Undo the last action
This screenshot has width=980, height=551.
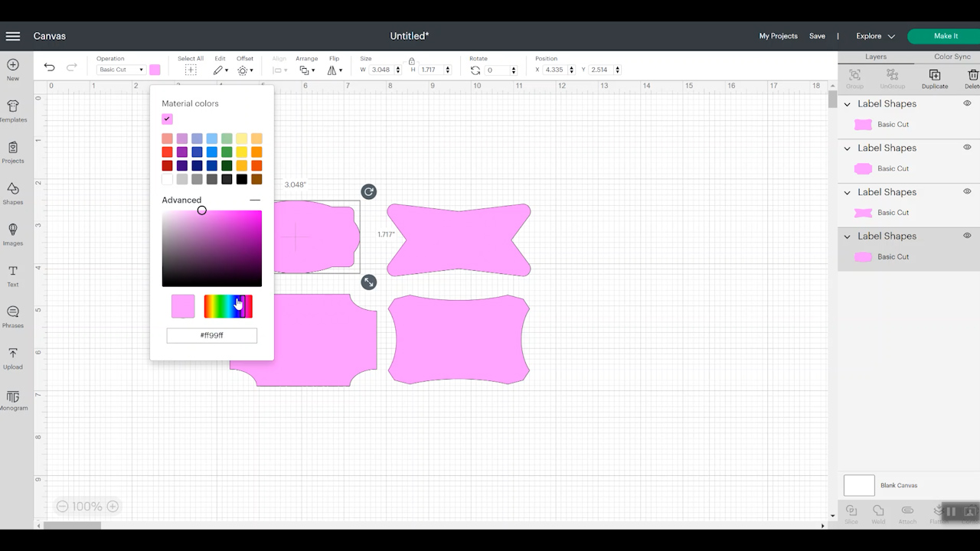(x=49, y=67)
